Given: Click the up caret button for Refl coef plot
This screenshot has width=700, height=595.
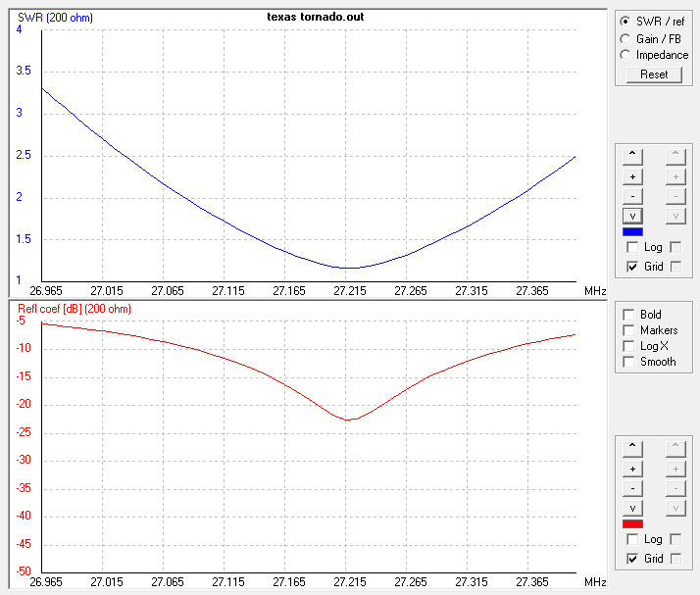Looking at the screenshot, I should pos(632,446).
